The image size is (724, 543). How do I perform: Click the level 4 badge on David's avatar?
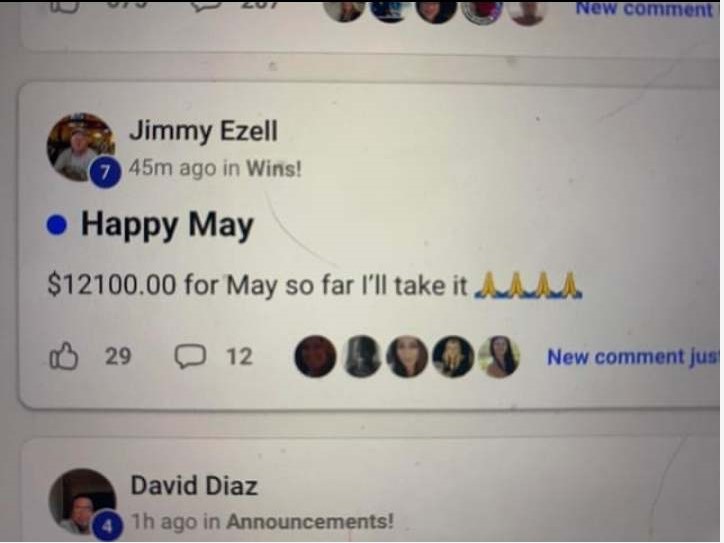[x=107, y=525]
